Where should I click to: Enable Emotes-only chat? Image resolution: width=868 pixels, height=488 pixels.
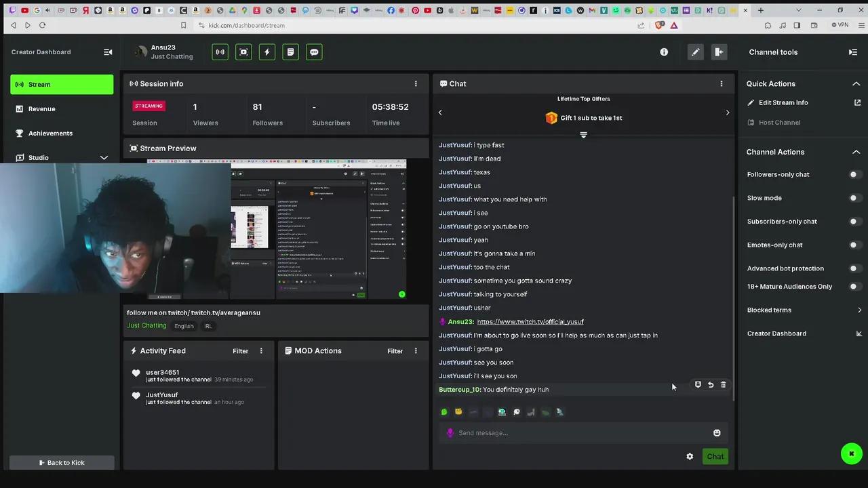855,245
